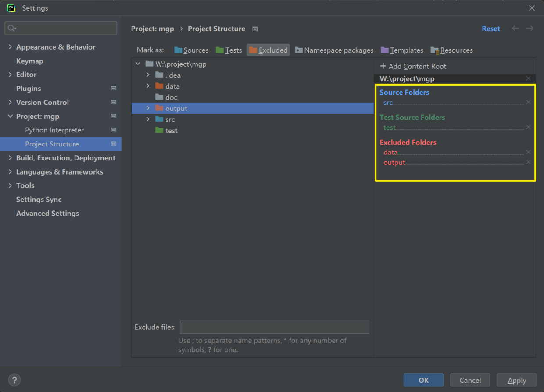
Task: Add a new Content Root
Action: (x=413, y=66)
